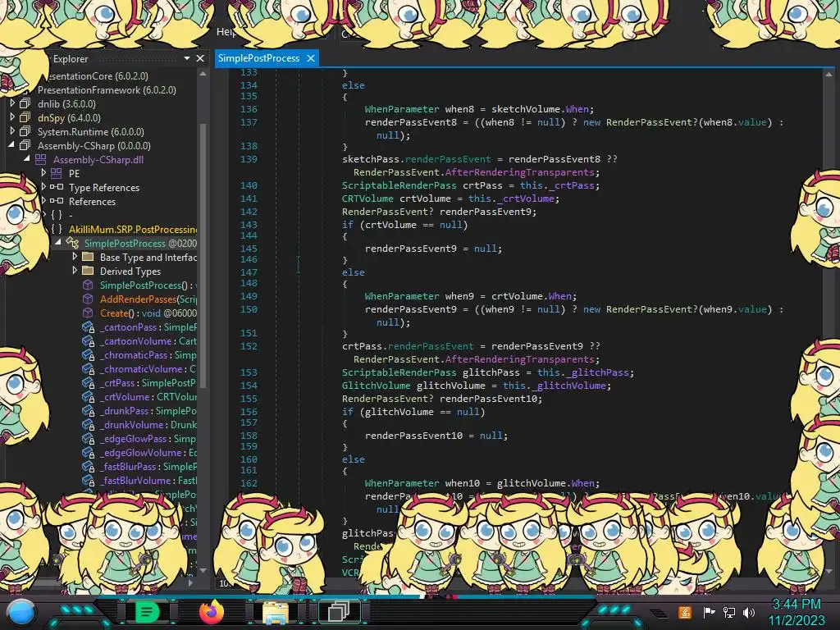The height and width of the screenshot is (630, 840).
Task: Open the Assembly Explorer panel options dropdown
Action: [186, 58]
